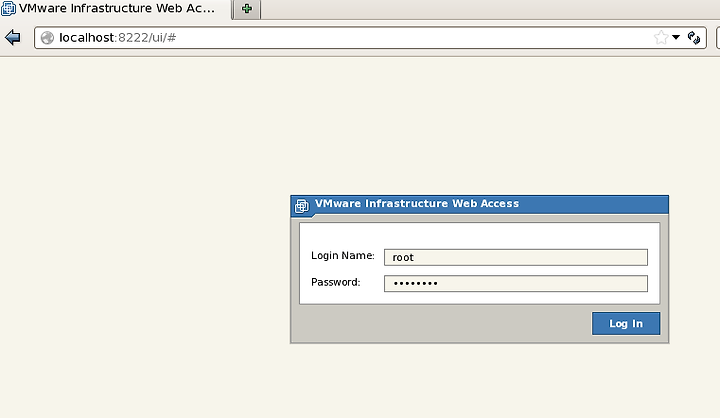Click the VMware logo in dialog title
Screen dimensions: 720x418
coord(302,206)
